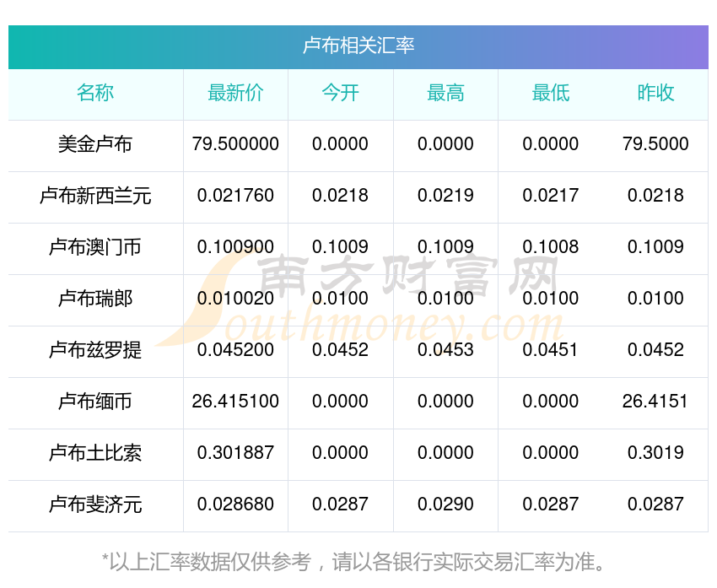Image resolution: width=717 pixels, height=588 pixels.
Task: Click the 最高 column header
Action: 445,94
